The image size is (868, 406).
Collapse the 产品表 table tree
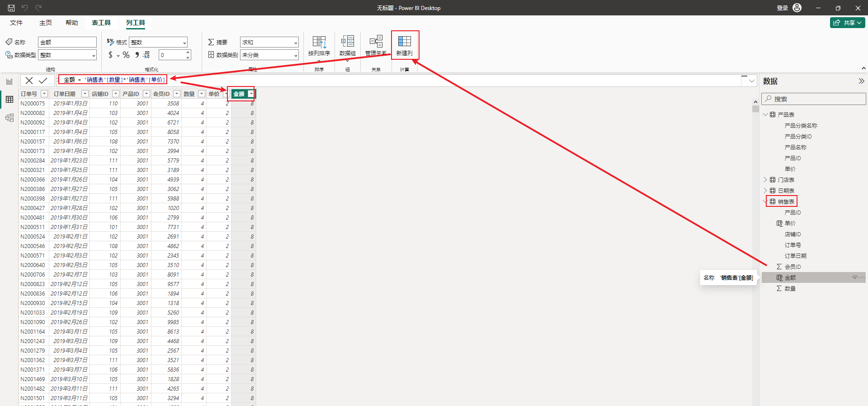pos(765,115)
